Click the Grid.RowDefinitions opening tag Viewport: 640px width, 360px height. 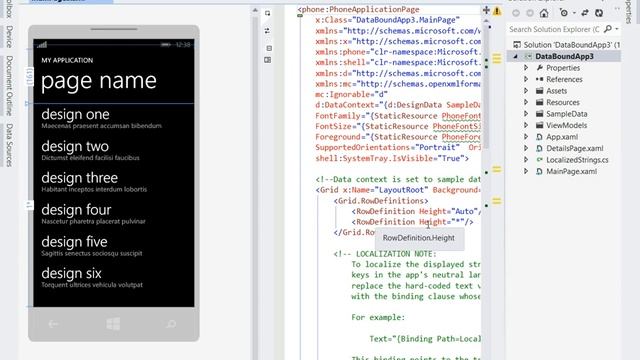tap(381, 201)
